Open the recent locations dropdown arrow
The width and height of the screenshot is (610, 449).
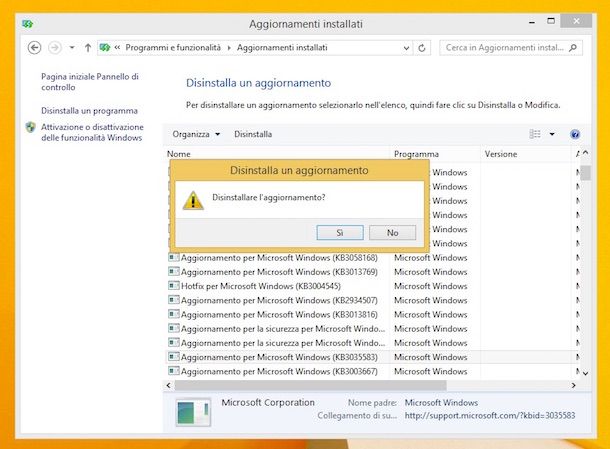click(72, 48)
